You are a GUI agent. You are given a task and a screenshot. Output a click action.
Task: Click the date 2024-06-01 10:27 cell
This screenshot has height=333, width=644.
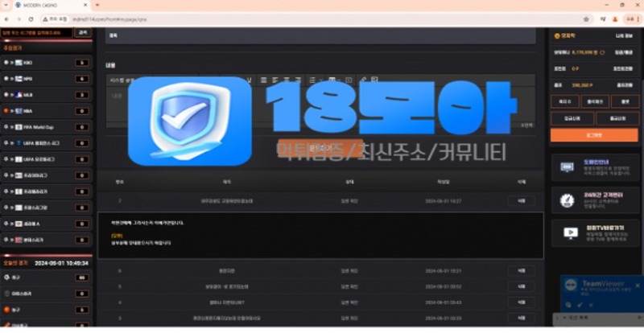[x=444, y=201]
